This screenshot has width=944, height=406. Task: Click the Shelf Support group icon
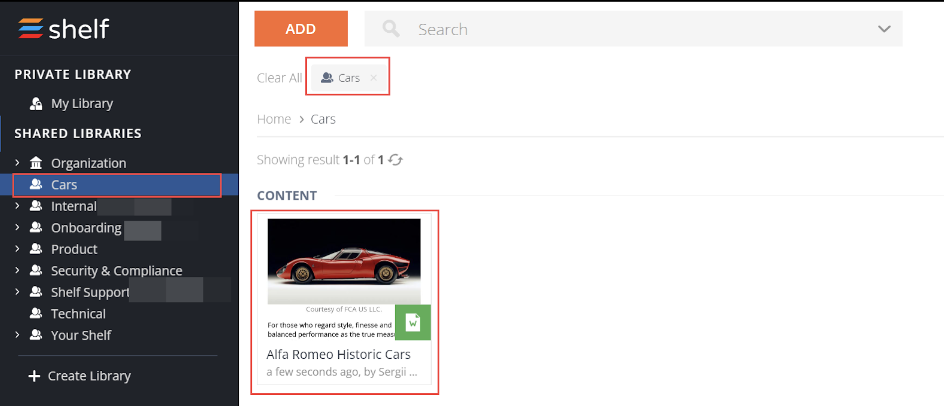coord(36,293)
